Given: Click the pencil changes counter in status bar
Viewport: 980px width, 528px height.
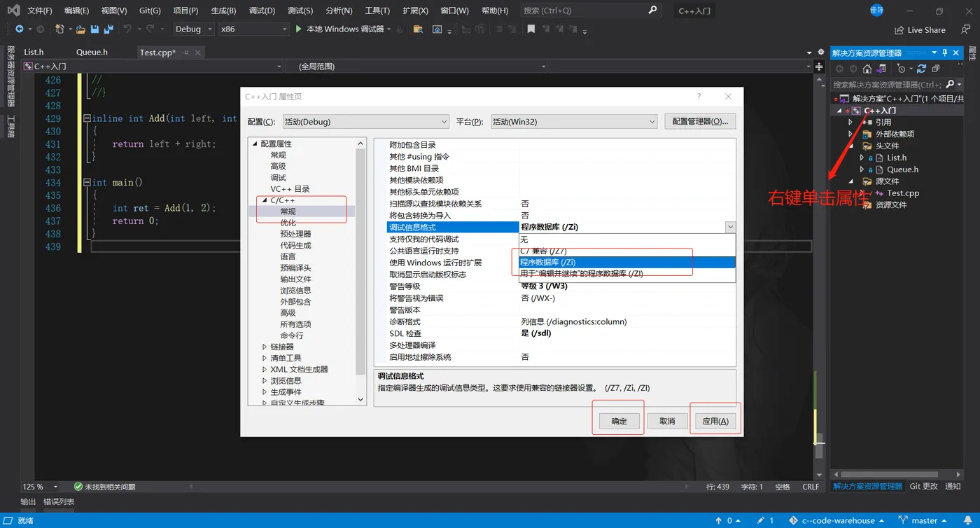Looking at the screenshot, I should (766, 520).
